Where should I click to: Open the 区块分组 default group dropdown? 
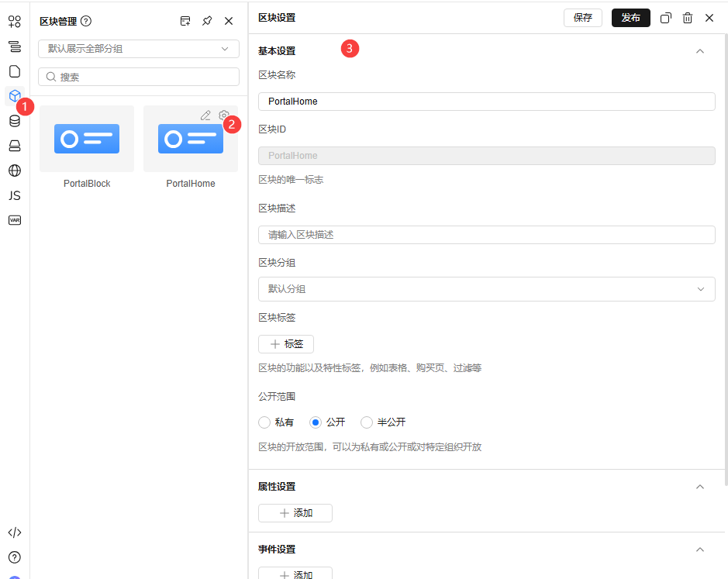click(x=486, y=288)
